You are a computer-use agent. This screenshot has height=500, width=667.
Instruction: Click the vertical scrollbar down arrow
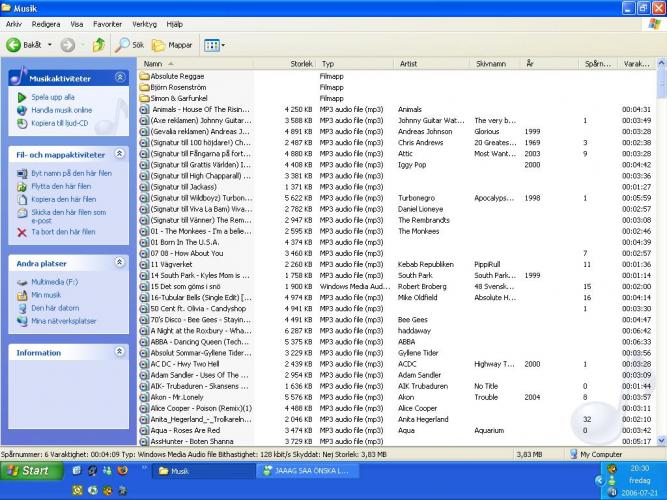click(660, 440)
